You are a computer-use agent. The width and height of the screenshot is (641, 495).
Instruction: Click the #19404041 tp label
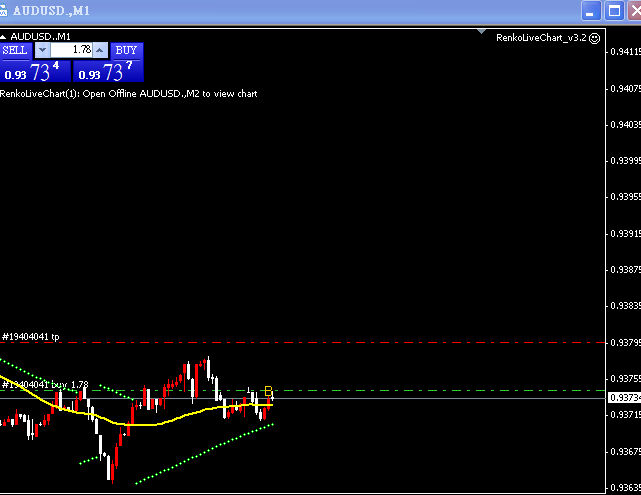[31, 337]
